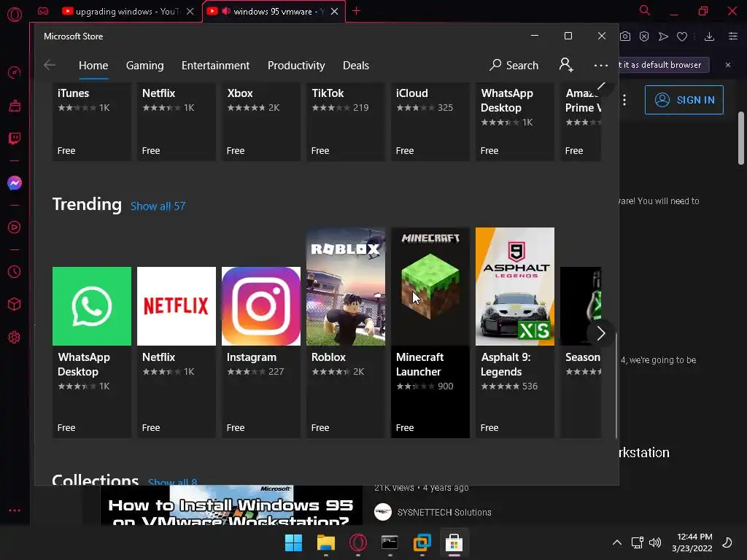Open the sign-in account icon in Store
This screenshot has height=560, width=747.
tap(566, 65)
